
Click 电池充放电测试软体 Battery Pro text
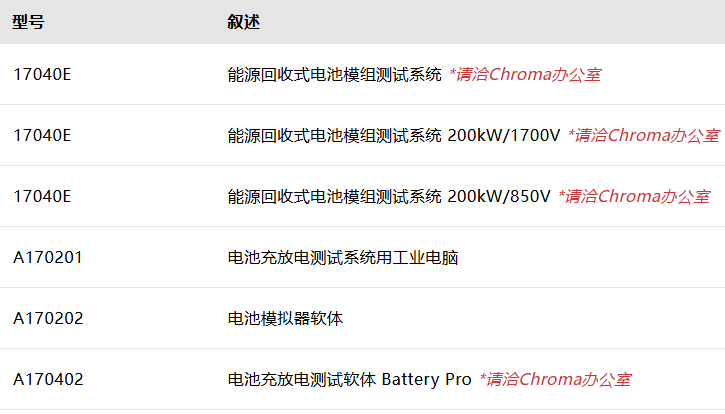[350, 380]
